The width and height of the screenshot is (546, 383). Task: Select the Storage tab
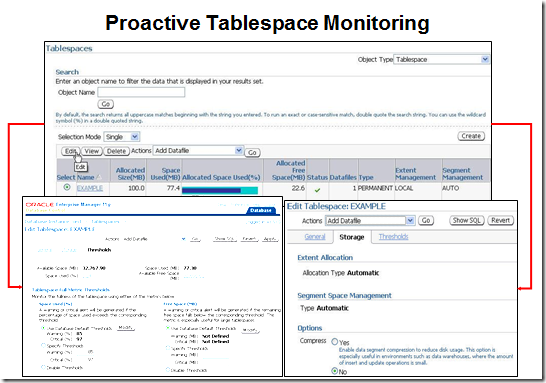(x=352, y=237)
